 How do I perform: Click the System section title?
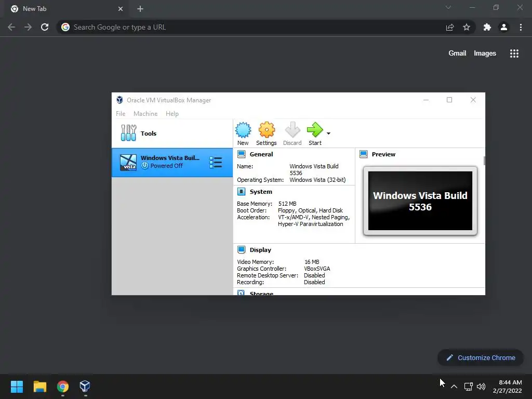coord(261,192)
